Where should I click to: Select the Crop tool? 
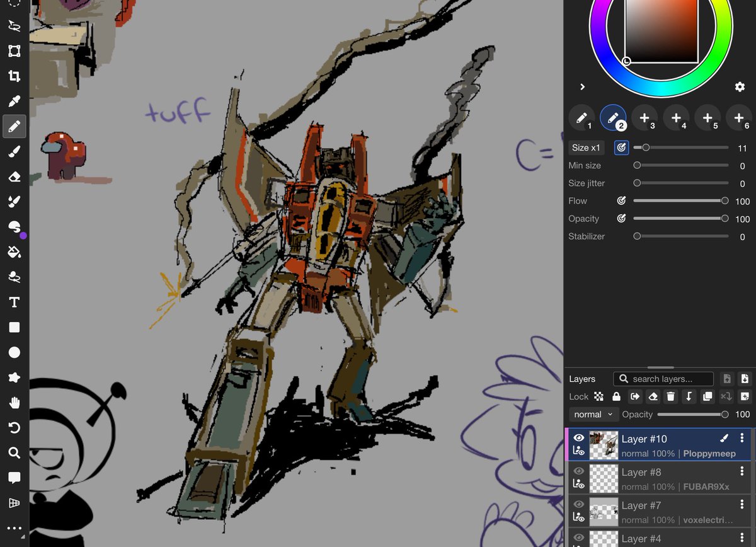[14, 76]
